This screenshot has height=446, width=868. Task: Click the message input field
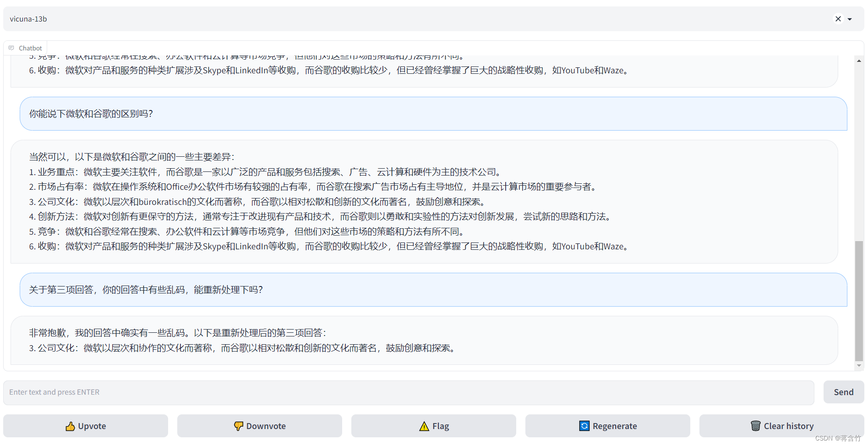409,392
